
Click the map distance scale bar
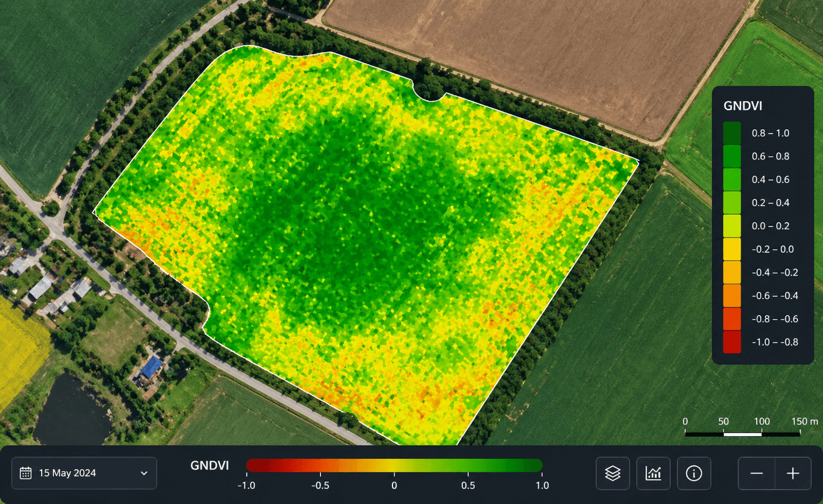point(742,434)
